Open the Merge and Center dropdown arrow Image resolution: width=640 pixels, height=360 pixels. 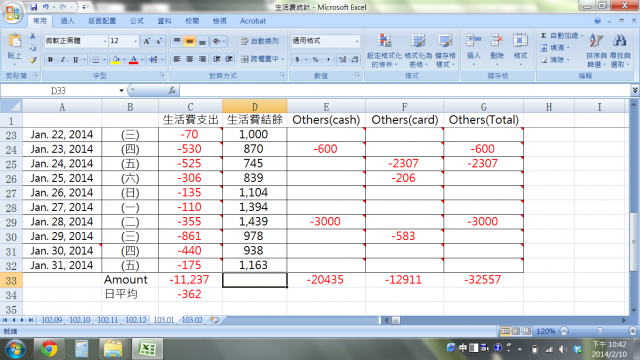(283, 59)
